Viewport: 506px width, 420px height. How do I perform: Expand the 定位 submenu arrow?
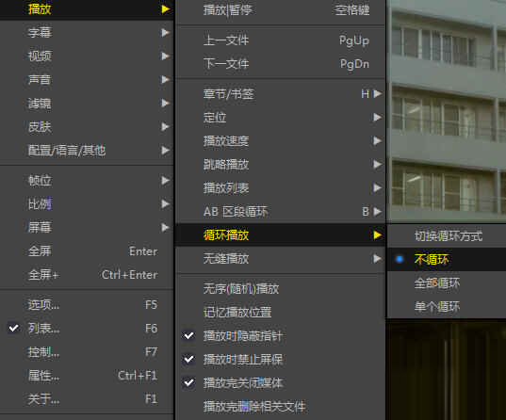pyautogui.click(x=377, y=117)
